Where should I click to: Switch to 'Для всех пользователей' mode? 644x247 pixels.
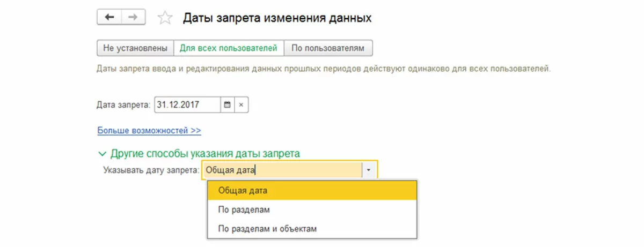tap(229, 48)
